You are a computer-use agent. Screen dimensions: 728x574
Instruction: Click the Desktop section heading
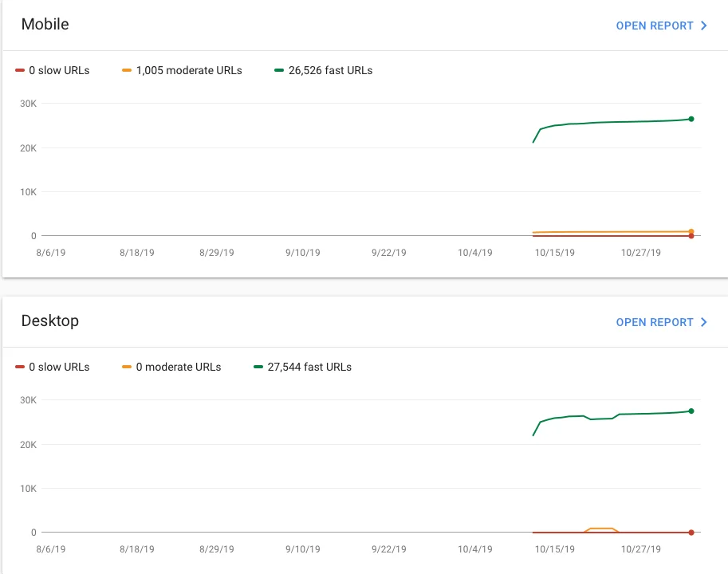tap(49, 321)
